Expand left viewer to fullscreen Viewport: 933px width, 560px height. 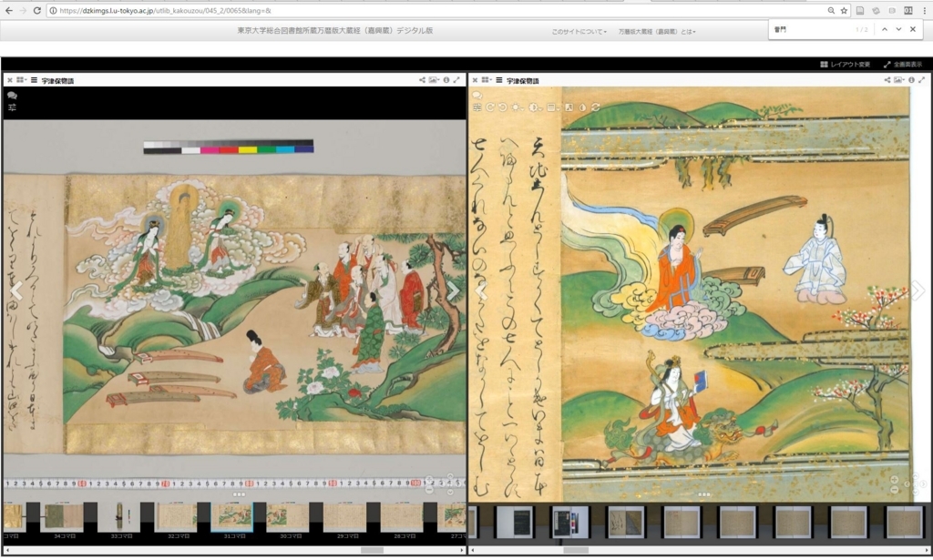click(x=456, y=79)
